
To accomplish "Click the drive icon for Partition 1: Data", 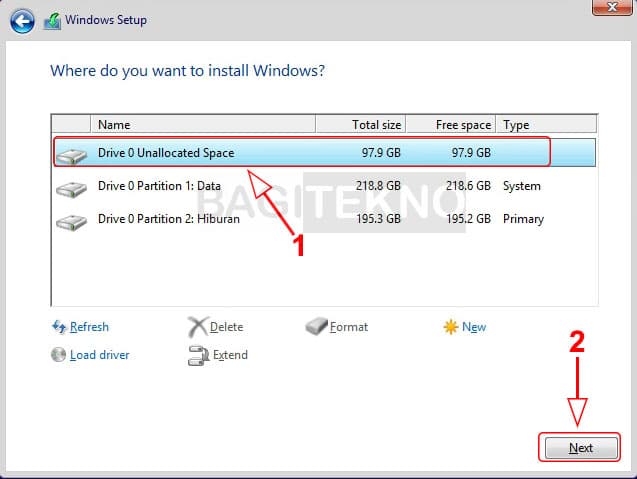I will 72,189.
